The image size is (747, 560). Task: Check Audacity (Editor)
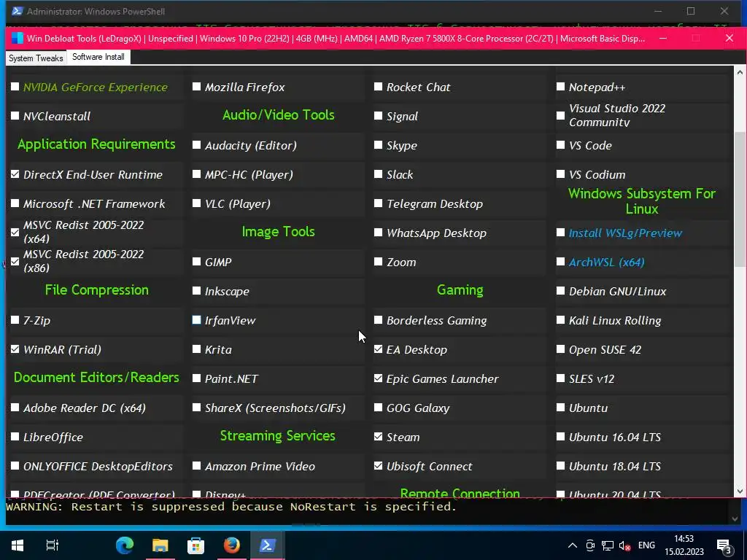click(x=197, y=145)
